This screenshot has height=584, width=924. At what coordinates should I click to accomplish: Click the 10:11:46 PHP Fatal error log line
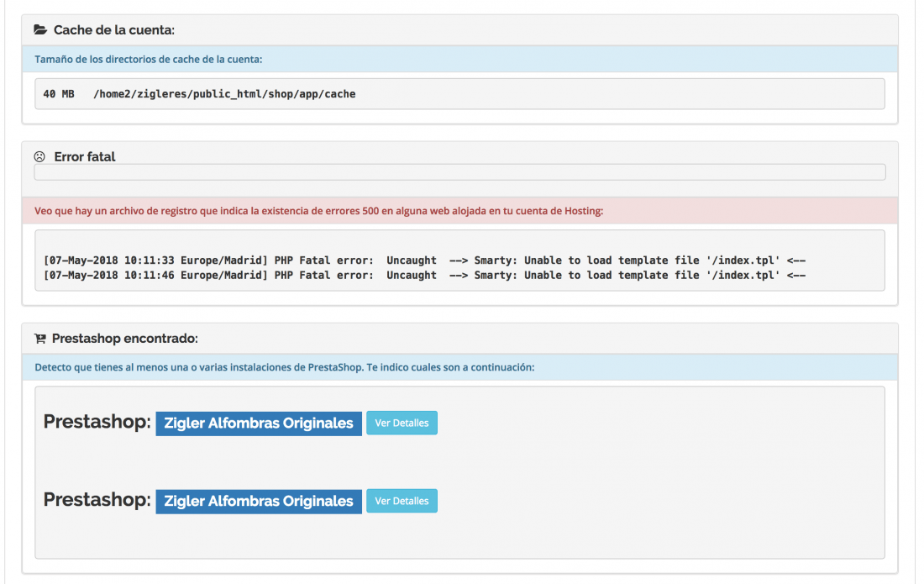click(x=424, y=276)
